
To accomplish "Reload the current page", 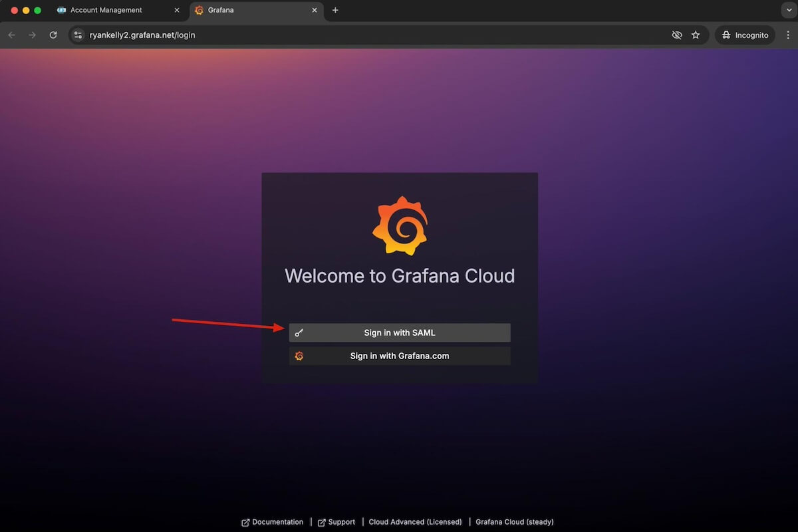I will coord(53,35).
